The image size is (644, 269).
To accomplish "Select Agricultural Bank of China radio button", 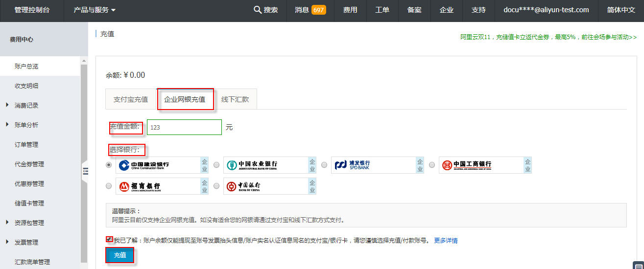I will (x=216, y=165).
